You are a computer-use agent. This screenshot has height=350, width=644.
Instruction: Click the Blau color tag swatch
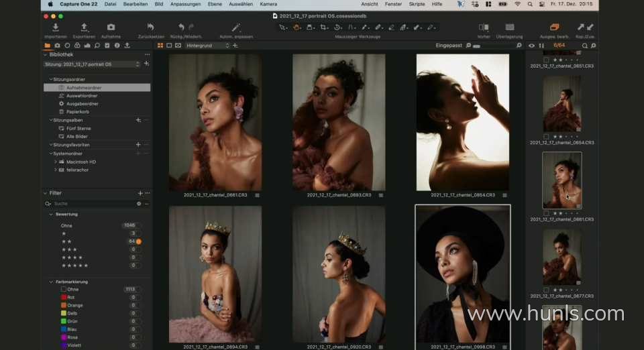tap(64, 329)
